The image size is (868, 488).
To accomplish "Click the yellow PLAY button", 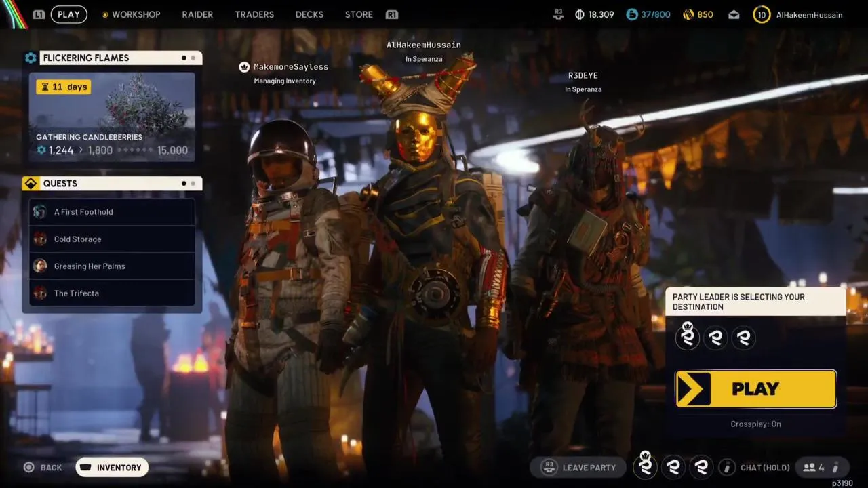I will click(x=755, y=389).
